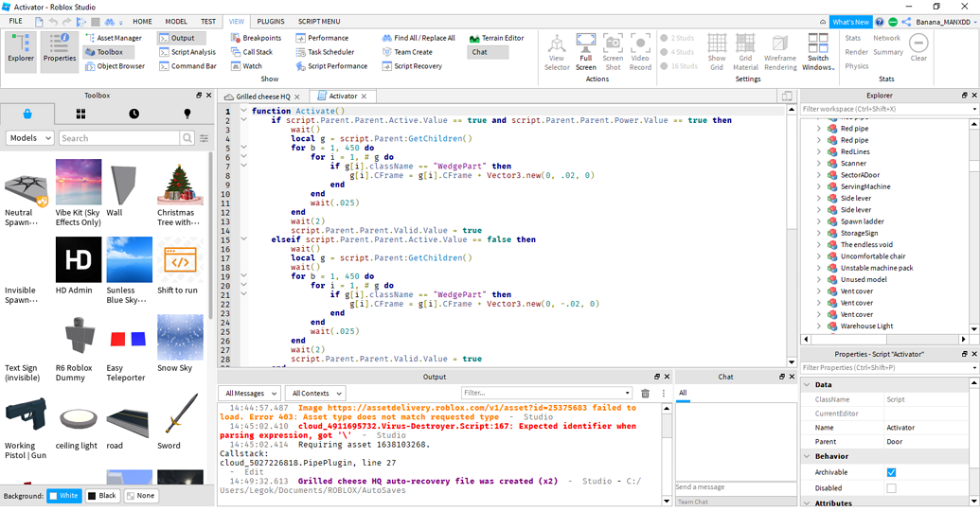Expand the Warehouse Light tree item
The image size is (980, 511).
pyautogui.click(x=819, y=326)
